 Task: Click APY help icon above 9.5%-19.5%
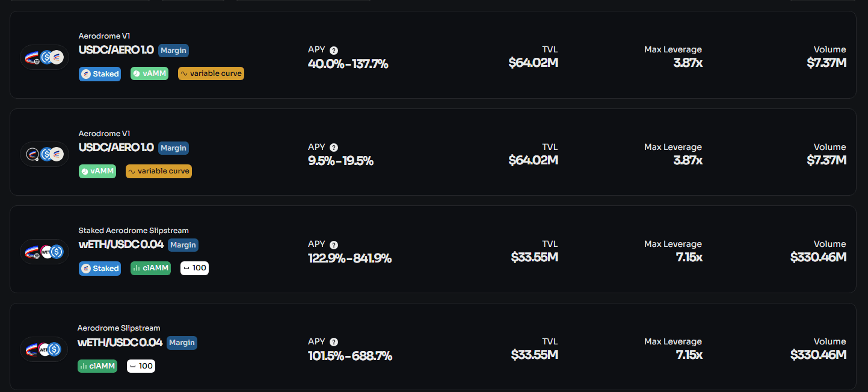point(334,148)
